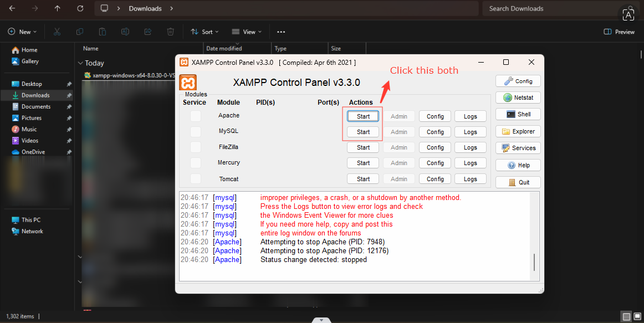Toggle MySQL service checkbox
644x323 pixels.
coord(196,131)
